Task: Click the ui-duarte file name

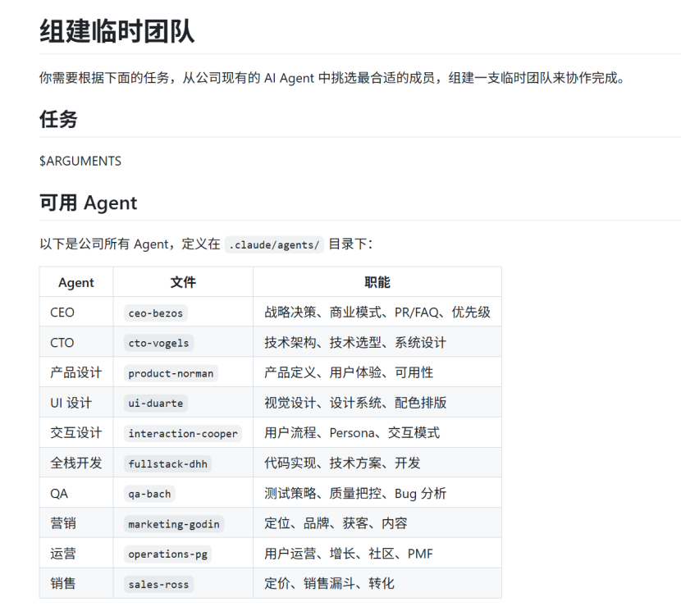Action: (x=156, y=404)
